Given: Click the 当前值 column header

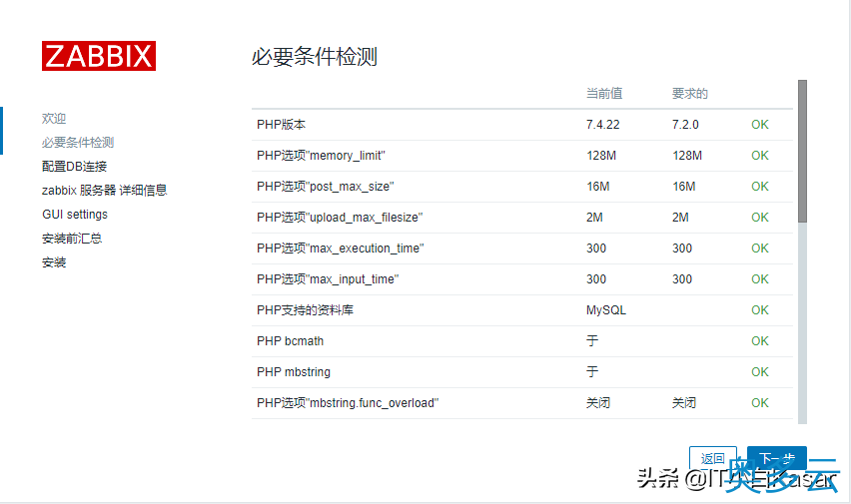Looking at the screenshot, I should 604,93.
